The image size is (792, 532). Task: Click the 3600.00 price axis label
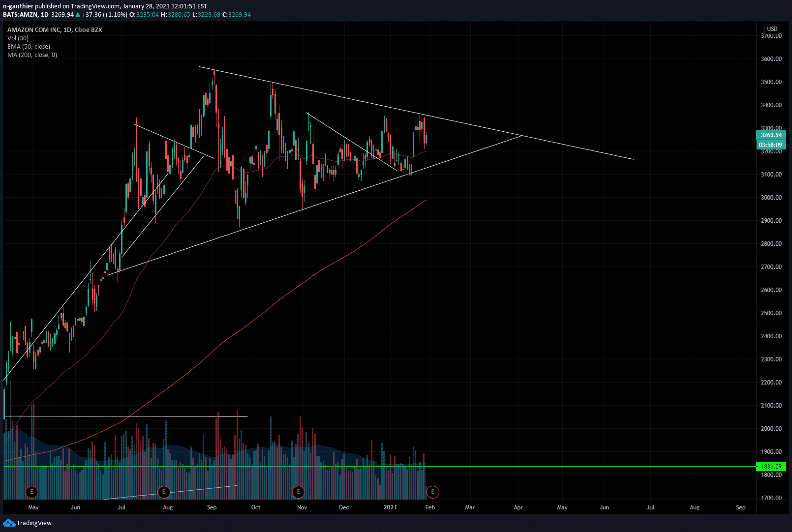pos(771,59)
